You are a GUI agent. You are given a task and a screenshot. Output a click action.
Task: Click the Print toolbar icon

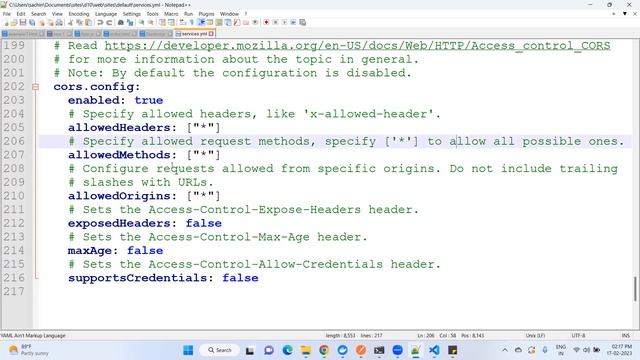(x=59, y=22)
